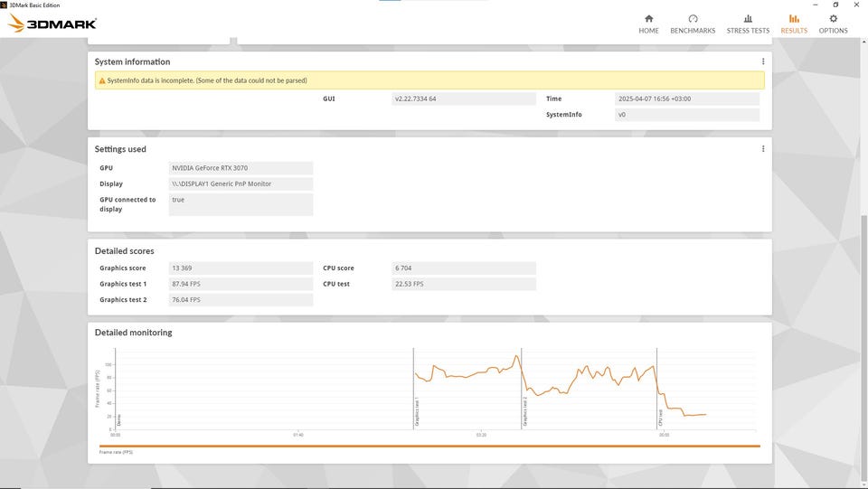
Task: Click the 3DMark logo
Action: click(x=52, y=24)
